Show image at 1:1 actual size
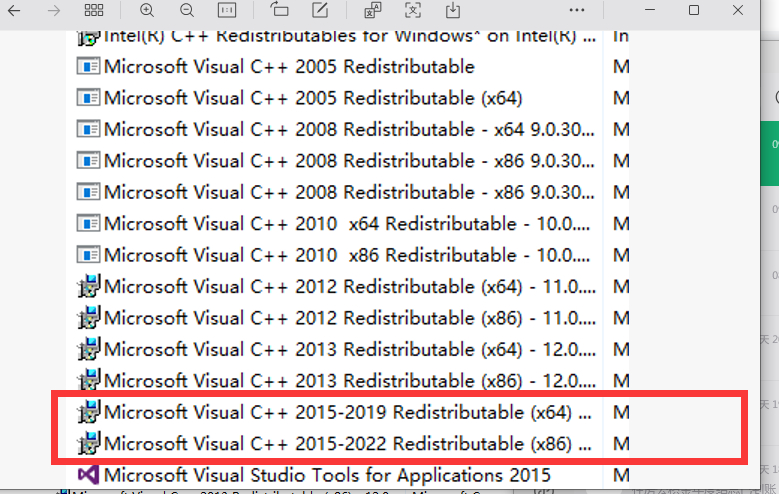 [x=227, y=10]
